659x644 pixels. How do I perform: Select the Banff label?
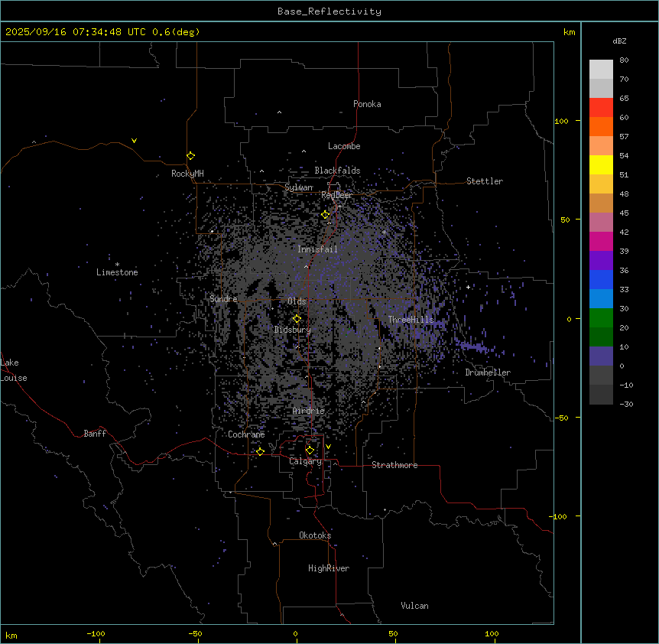pos(95,434)
